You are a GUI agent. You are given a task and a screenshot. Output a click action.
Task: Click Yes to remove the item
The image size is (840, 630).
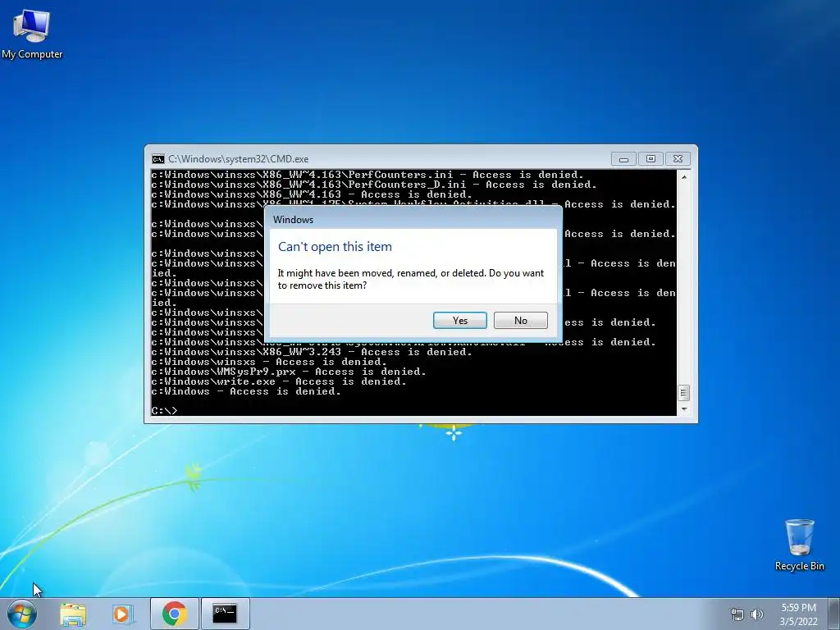click(459, 321)
